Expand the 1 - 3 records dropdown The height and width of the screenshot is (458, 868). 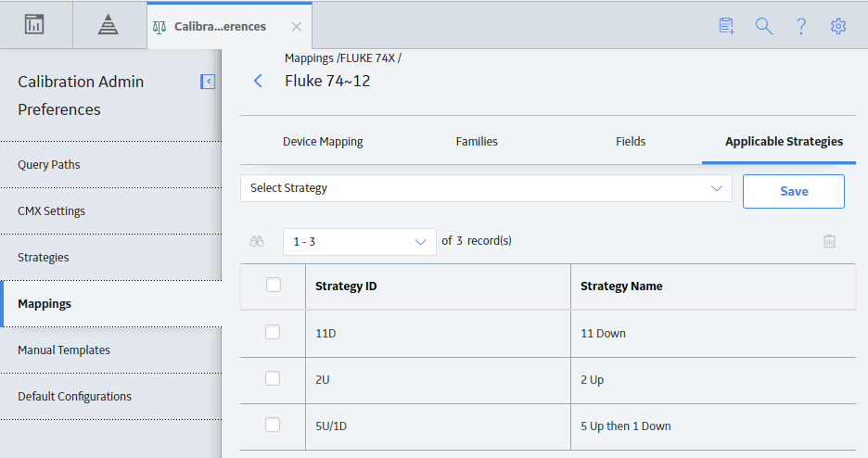point(359,242)
